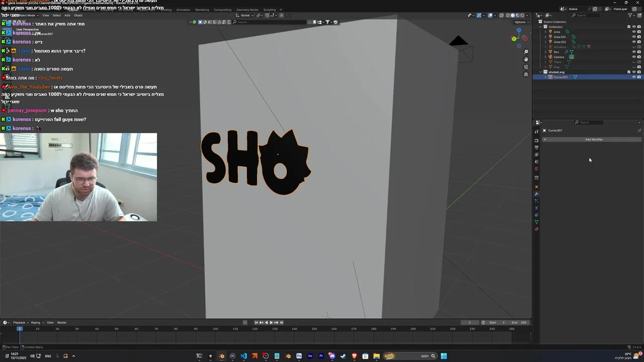Hide Camera object in viewport
The height and width of the screenshot is (362, 644).
click(634, 57)
